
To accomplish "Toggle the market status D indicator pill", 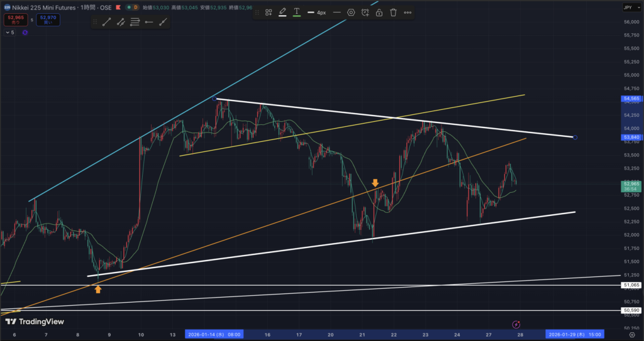I will 133,8.
